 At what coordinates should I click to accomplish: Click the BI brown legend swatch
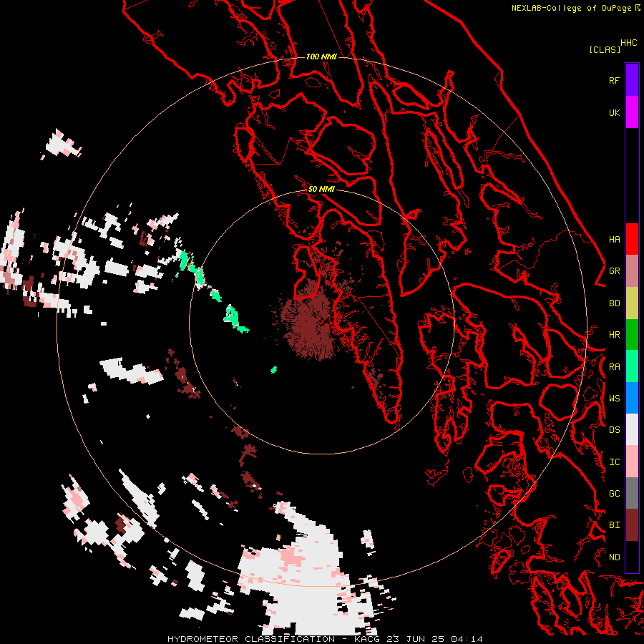[632, 525]
